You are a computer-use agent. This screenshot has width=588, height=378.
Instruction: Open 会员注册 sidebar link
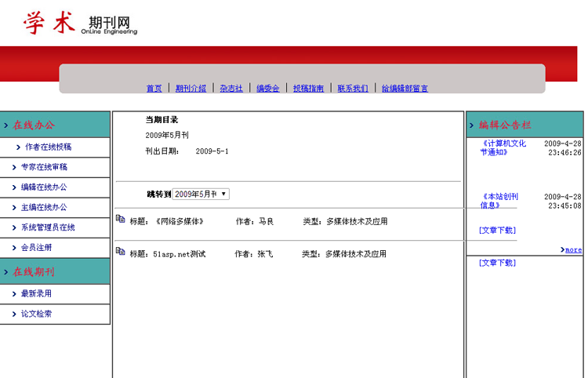point(36,248)
